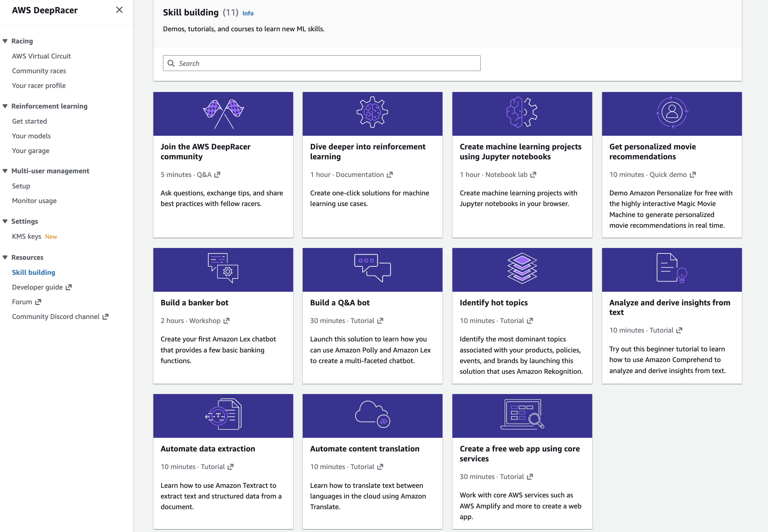768x532 pixels.
Task: Click the chat bubbles Q&A bot icon
Action: (372, 268)
